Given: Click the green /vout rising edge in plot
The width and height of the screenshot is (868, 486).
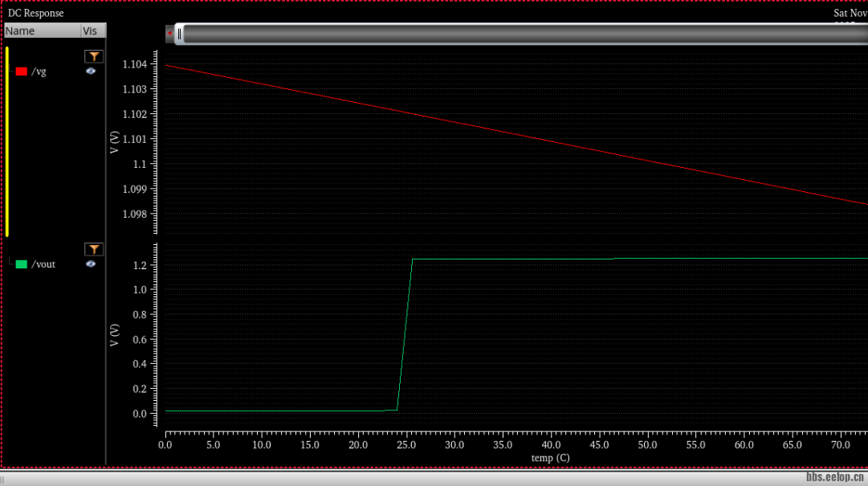Looking at the screenshot, I should coord(405,334).
